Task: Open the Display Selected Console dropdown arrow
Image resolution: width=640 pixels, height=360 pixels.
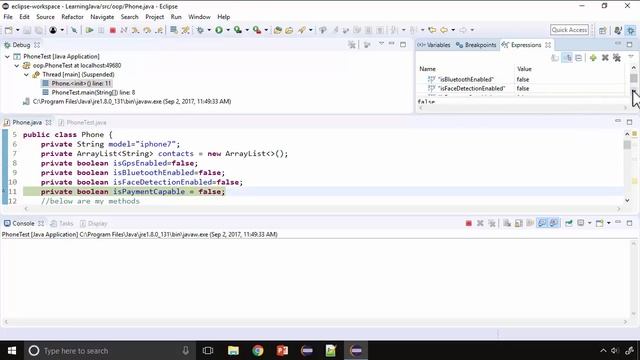Action: pyautogui.click(x=589, y=223)
